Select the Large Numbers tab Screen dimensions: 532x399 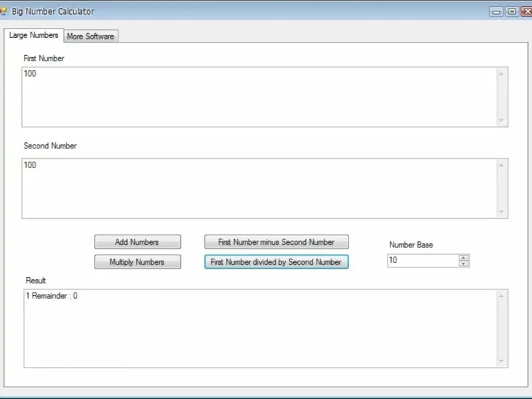tap(34, 35)
